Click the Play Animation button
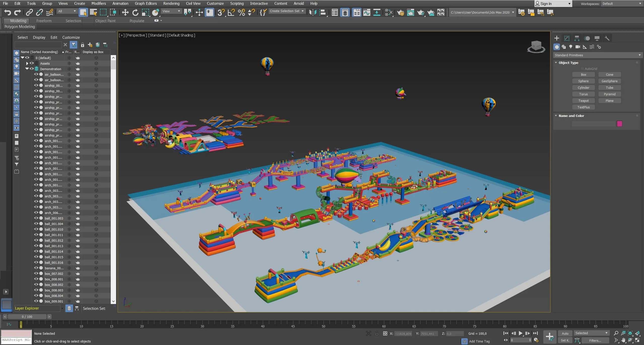Viewport: 644px width, 345px height. click(x=520, y=333)
